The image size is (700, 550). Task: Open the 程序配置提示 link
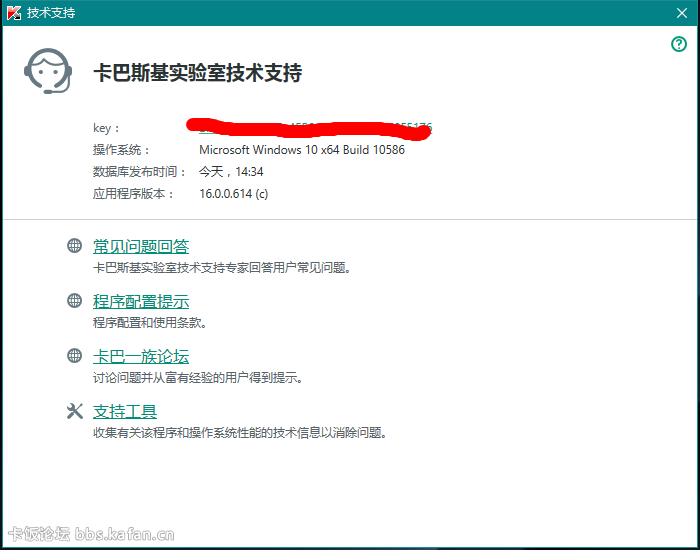click(x=141, y=301)
